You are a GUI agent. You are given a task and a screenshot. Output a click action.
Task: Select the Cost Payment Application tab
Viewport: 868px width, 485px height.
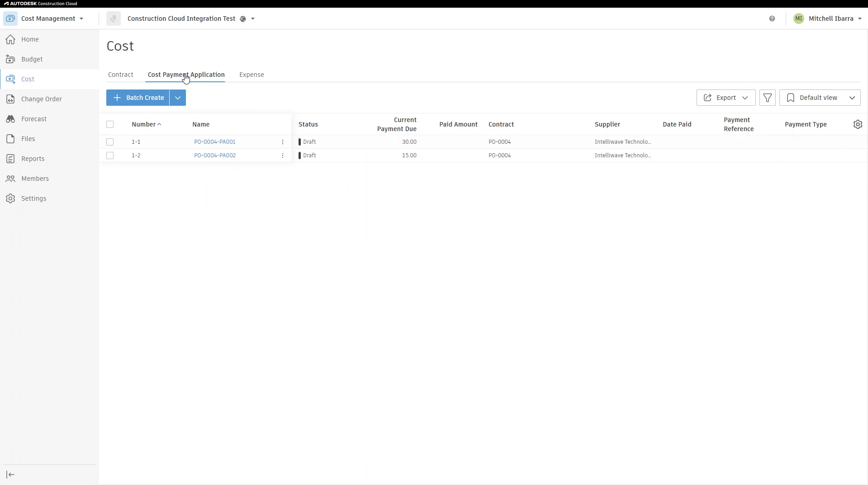click(x=186, y=75)
